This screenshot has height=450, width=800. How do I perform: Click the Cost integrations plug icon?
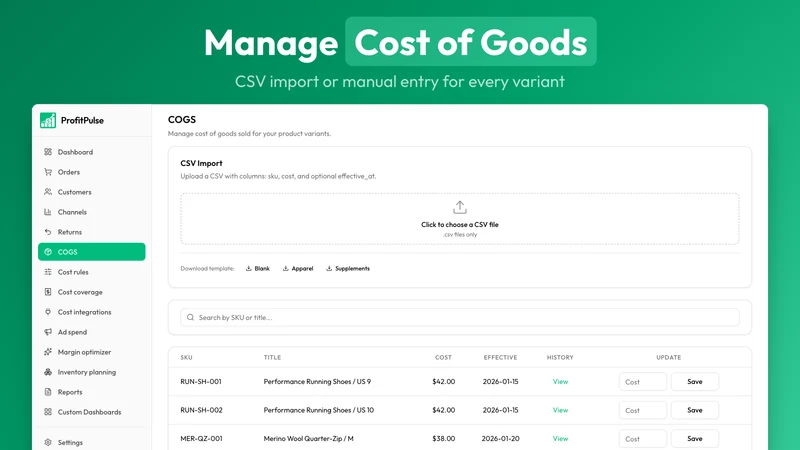tap(48, 312)
